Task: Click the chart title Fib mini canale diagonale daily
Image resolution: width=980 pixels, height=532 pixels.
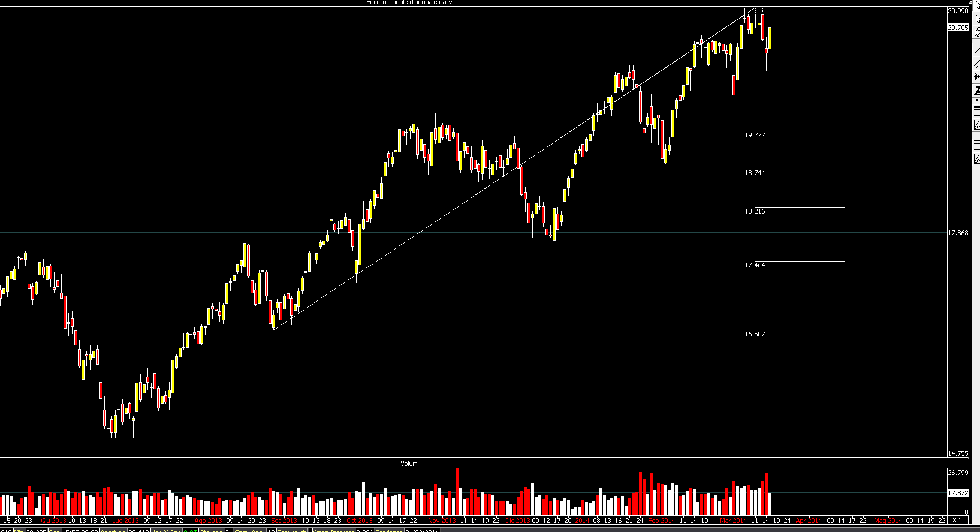Action: 409,2
